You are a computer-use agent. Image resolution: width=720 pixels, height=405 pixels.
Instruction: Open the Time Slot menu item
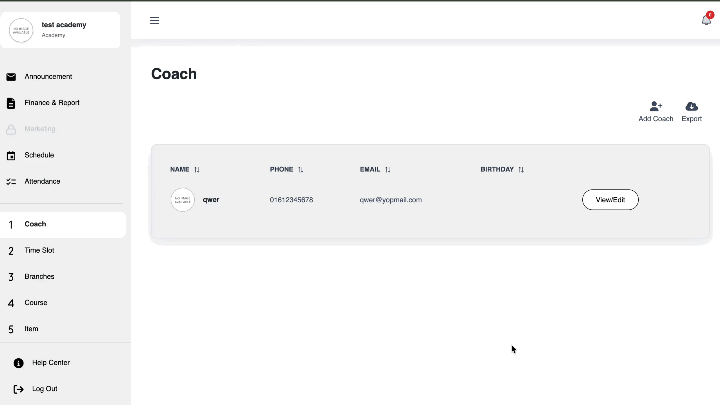coord(39,250)
